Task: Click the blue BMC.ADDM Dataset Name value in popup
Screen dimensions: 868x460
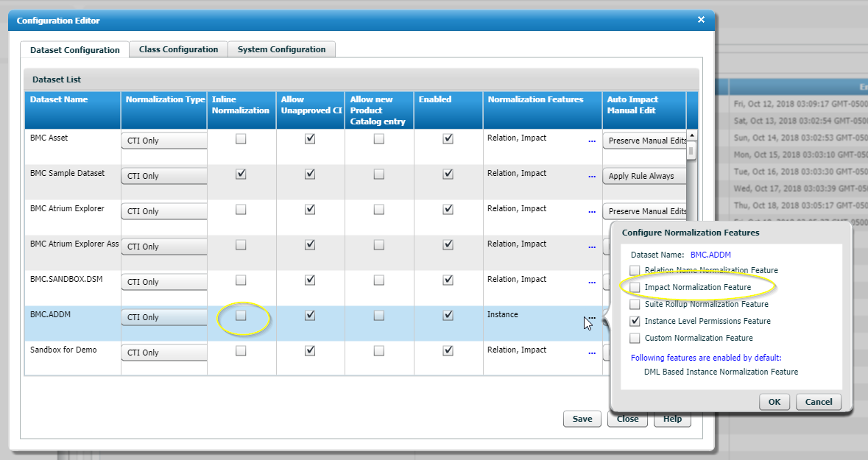Action: pos(710,255)
